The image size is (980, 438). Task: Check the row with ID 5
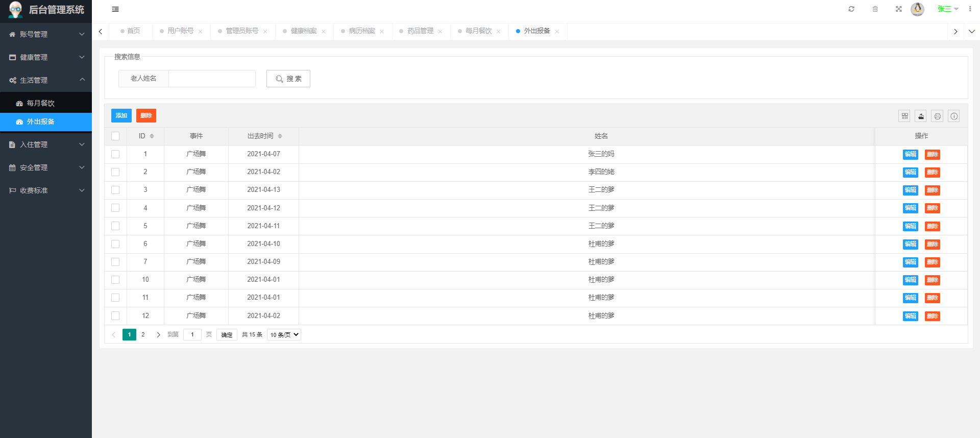[x=115, y=226]
